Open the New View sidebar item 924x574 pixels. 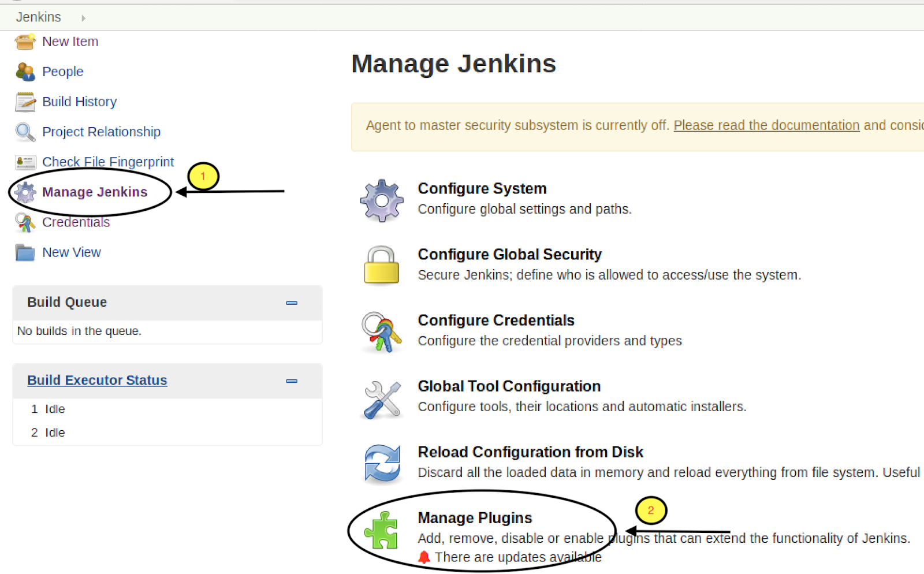72,252
